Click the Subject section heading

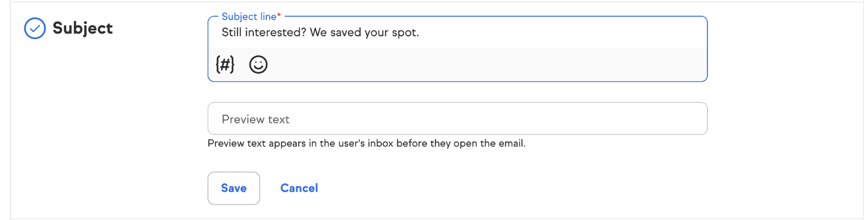tap(82, 28)
